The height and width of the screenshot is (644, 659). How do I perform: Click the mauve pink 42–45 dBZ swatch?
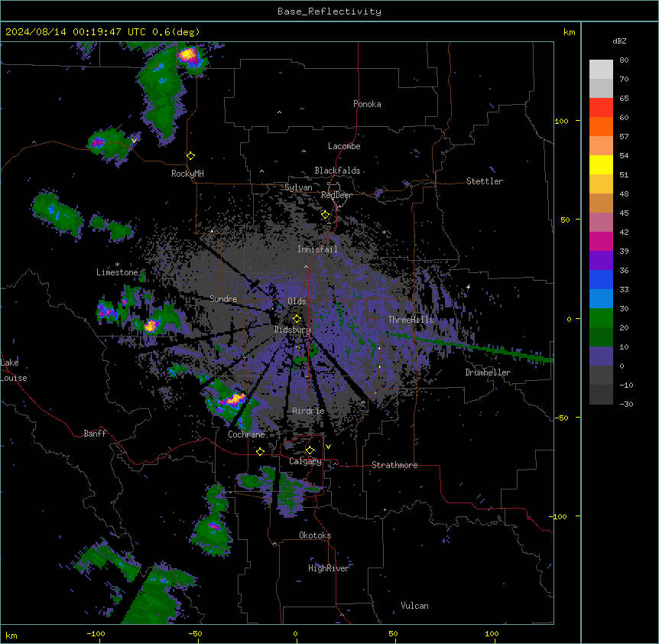coord(601,223)
